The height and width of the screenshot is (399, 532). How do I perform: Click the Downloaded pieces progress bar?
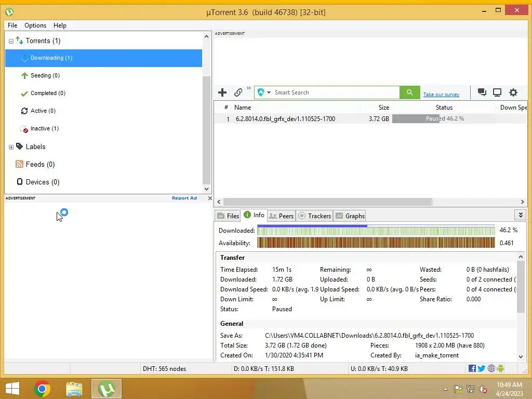tap(376, 231)
